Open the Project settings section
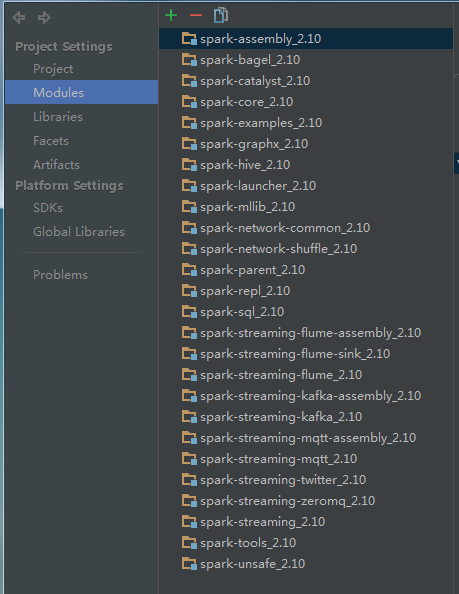The height and width of the screenshot is (594, 459). tap(53, 69)
